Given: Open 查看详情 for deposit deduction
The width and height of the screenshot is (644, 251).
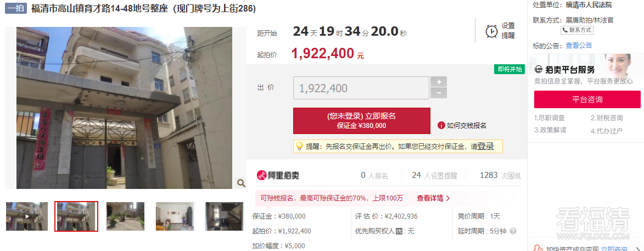Looking at the screenshot, I should [x=433, y=198].
